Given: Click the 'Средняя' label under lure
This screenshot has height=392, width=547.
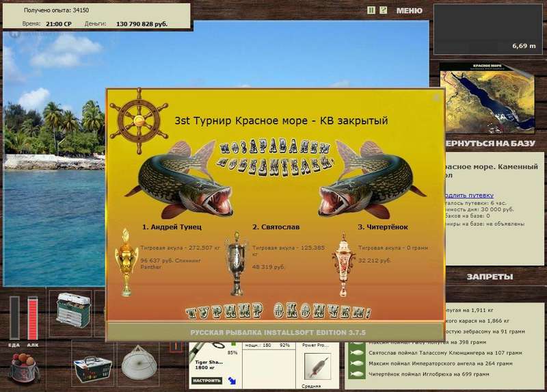Looking at the screenshot, I should click(x=311, y=386).
